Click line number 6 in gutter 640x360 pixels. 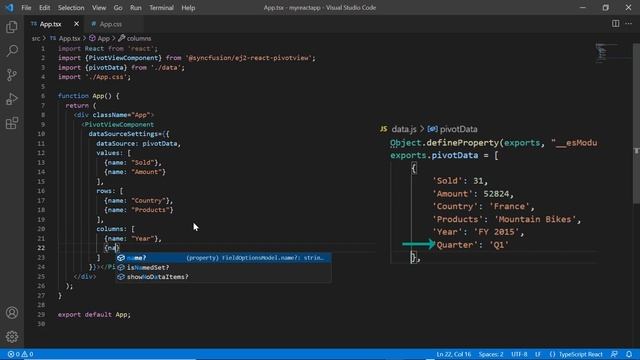tap(43, 96)
